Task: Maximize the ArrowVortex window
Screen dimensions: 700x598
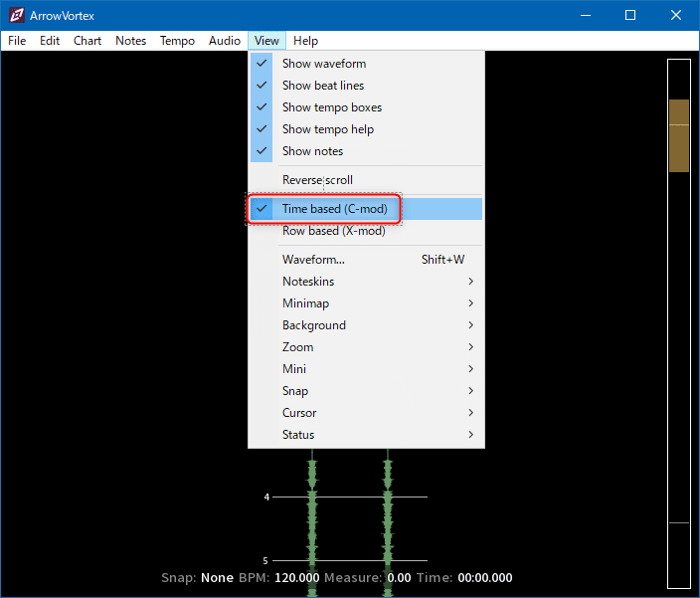Action: (x=630, y=15)
